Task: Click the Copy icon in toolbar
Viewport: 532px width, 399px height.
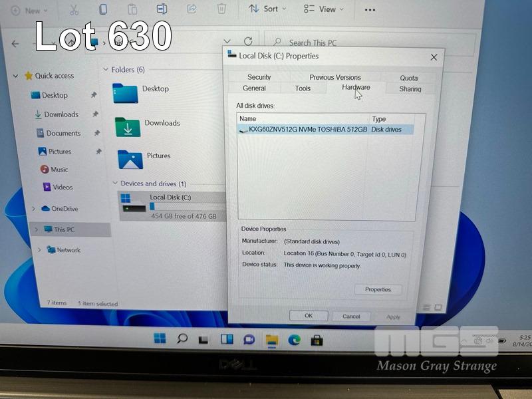Action: [x=102, y=9]
